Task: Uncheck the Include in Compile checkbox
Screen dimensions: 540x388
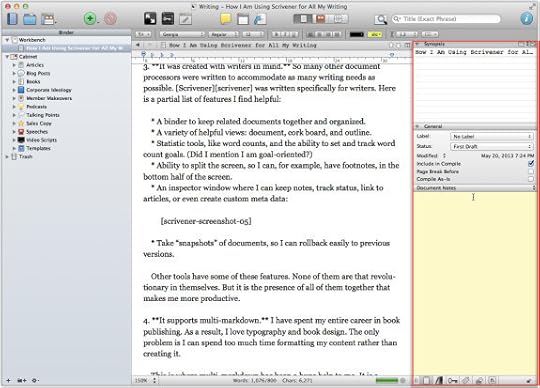Action: coord(531,164)
